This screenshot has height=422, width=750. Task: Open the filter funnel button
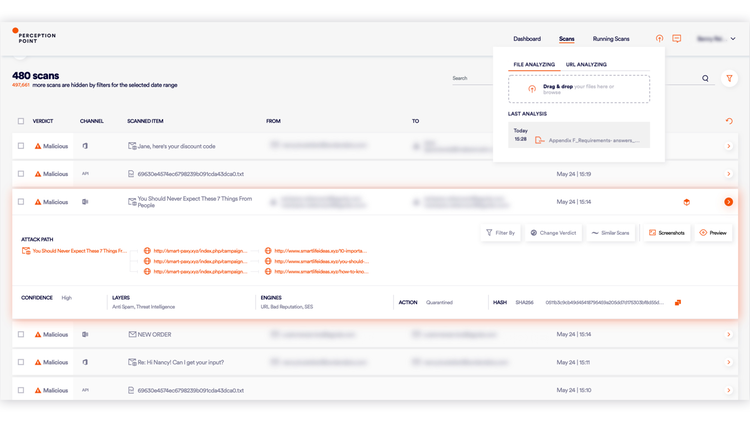pos(728,78)
